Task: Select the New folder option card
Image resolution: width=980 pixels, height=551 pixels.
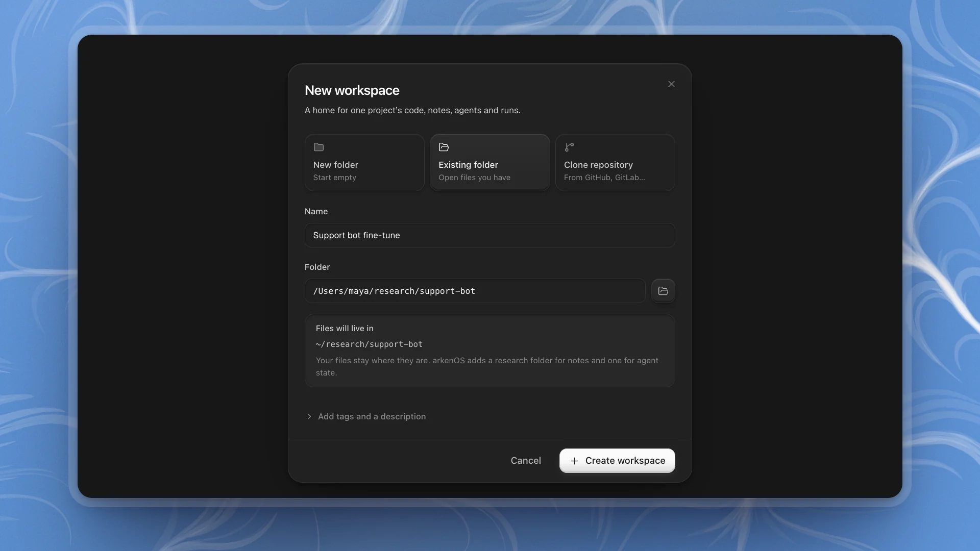Action: point(364,163)
